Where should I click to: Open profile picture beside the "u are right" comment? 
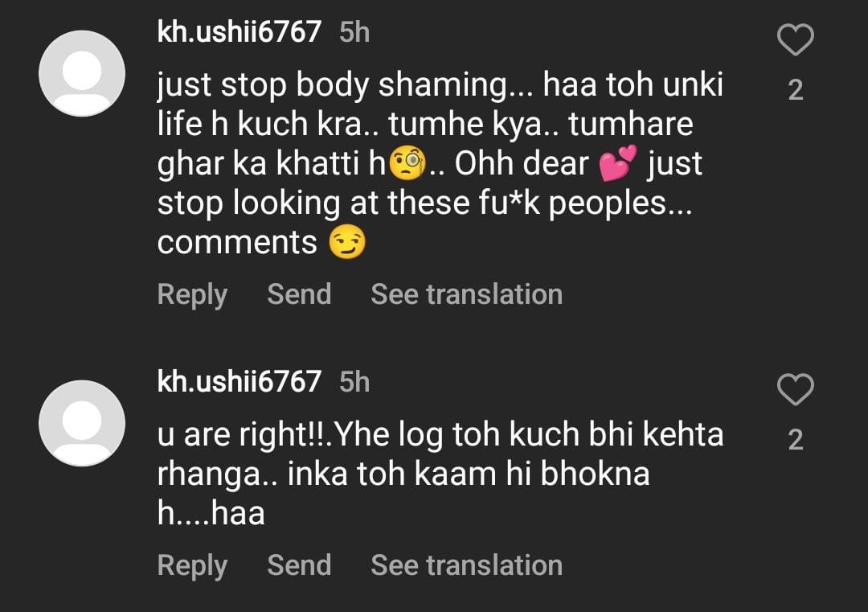pos(82,423)
